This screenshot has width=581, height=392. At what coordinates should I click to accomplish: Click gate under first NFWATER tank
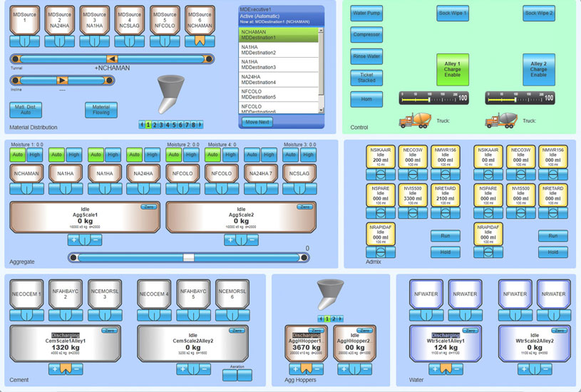[426, 315]
